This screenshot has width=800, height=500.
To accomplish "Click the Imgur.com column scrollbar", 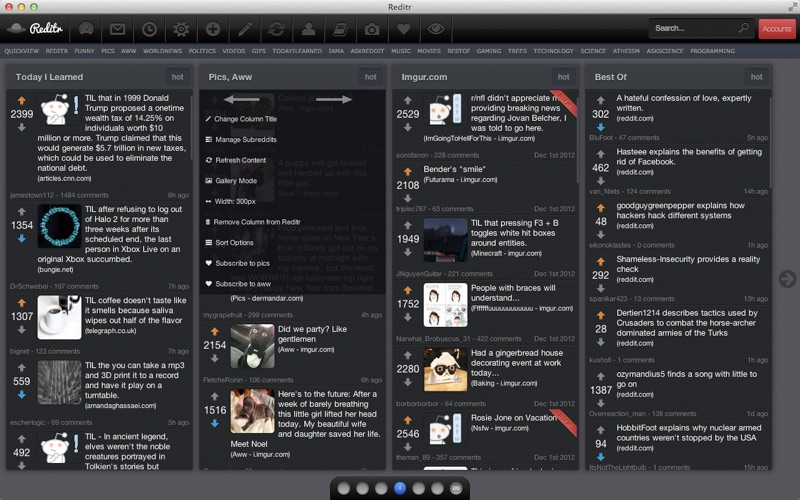I will 577,140.
